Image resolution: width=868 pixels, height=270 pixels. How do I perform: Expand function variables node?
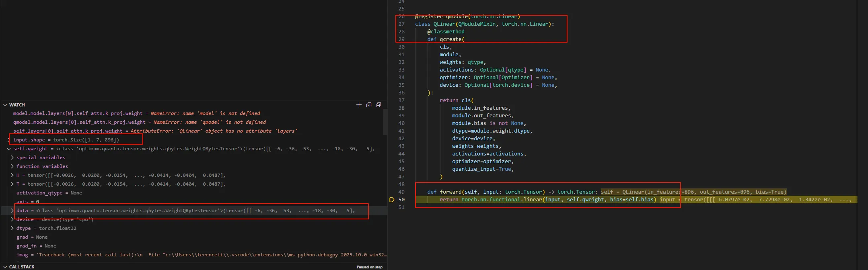[x=12, y=166]
